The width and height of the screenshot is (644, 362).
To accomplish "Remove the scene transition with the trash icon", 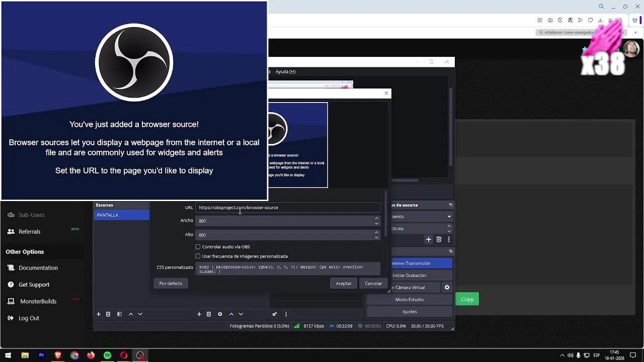I will pos(439,240).
